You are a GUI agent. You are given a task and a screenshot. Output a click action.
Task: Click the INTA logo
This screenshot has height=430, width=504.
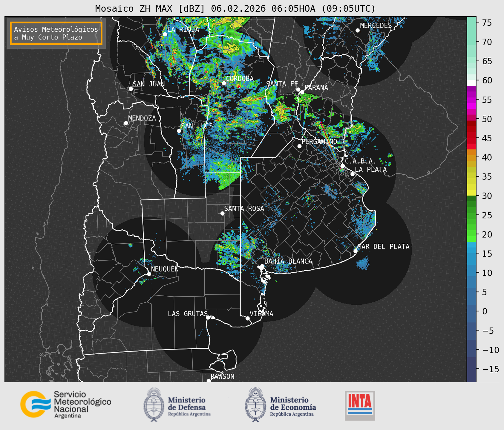[360, 405]
